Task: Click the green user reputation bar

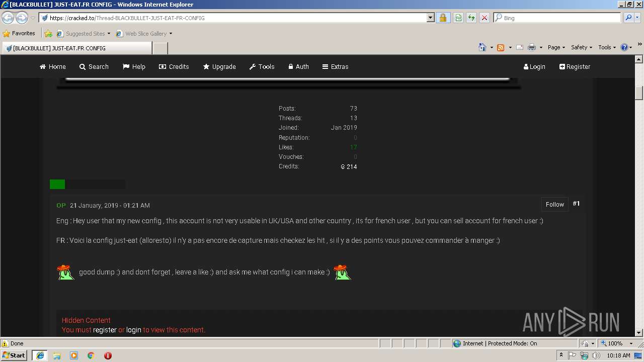Action: tap(57, 184)
